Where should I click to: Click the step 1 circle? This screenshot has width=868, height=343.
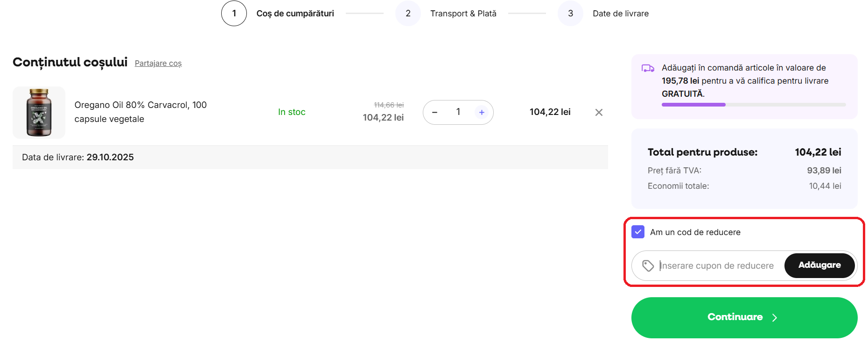[x=234, y=14]
